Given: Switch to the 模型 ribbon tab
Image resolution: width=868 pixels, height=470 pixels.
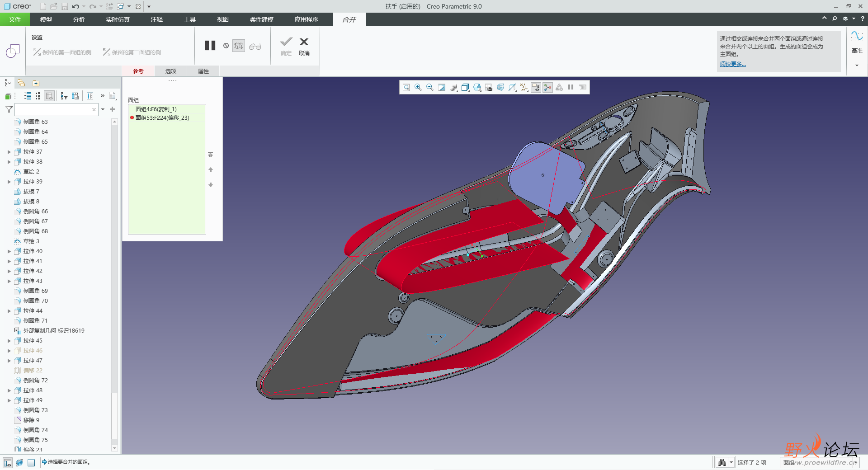Looking at the screenshot, I should [46, 19].
